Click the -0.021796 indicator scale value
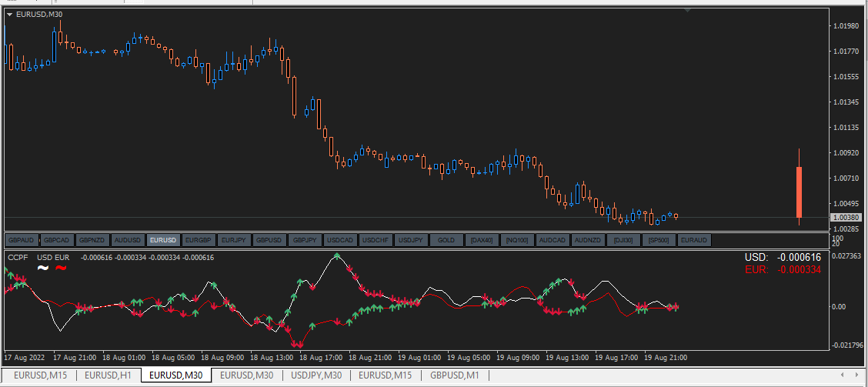This screenshot has height=387, width=868. pyautogui.click(x=846, y=346)
